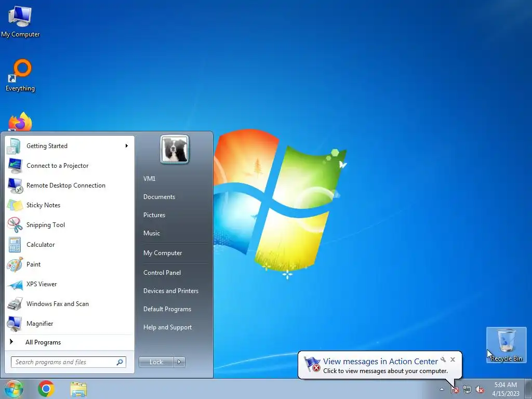Click the taskbar clock and date
The width and height of the screenshot is (532, 399).
pos(506,389)
